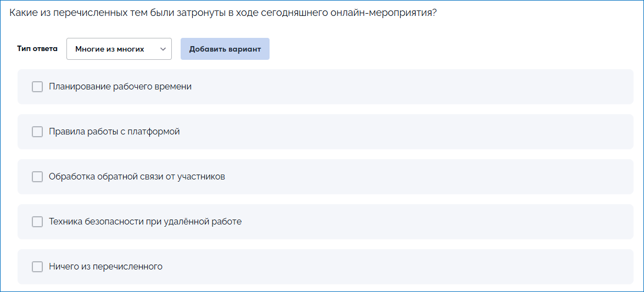The image size is (644, 292).
Task: Click the option text "Правила работы с платформой"
Action: pos(114,132)
